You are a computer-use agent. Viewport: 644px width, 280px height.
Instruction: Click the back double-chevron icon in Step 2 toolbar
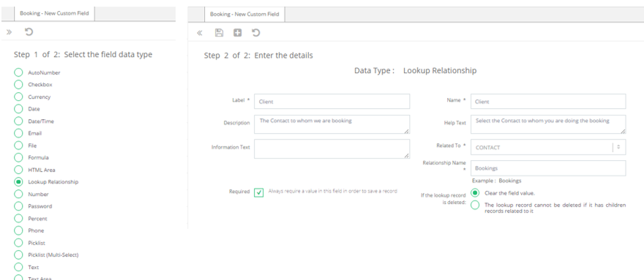coord(200,33)
